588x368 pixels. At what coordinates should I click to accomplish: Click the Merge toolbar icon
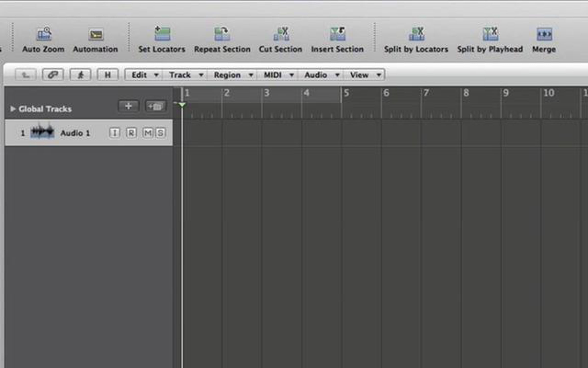coord(544,34)
